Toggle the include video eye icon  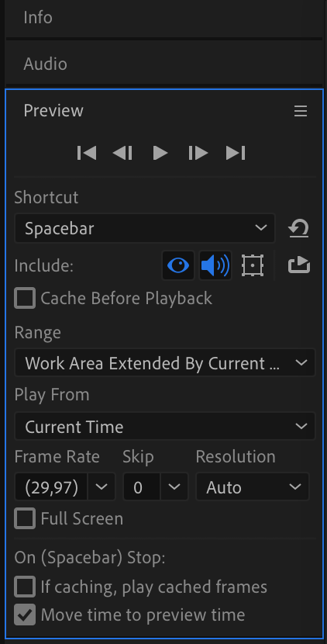[178, 265]
